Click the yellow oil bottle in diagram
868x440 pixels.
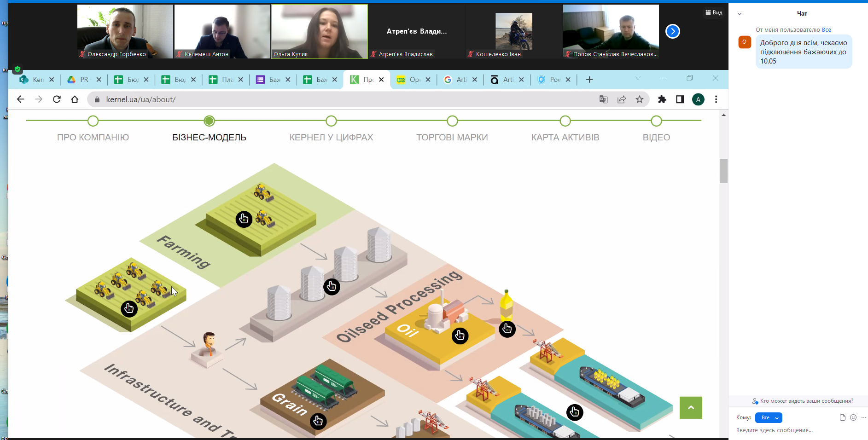[506, 305]
